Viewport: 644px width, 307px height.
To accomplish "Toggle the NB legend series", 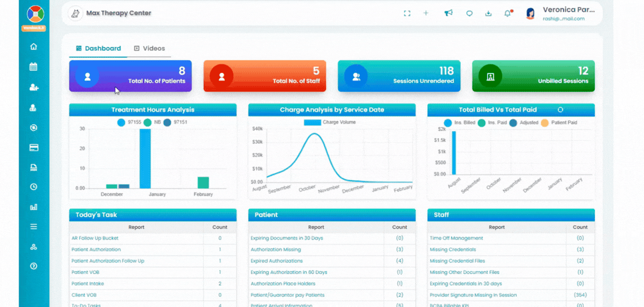I will pyautogui.click(x=152, y=122).
